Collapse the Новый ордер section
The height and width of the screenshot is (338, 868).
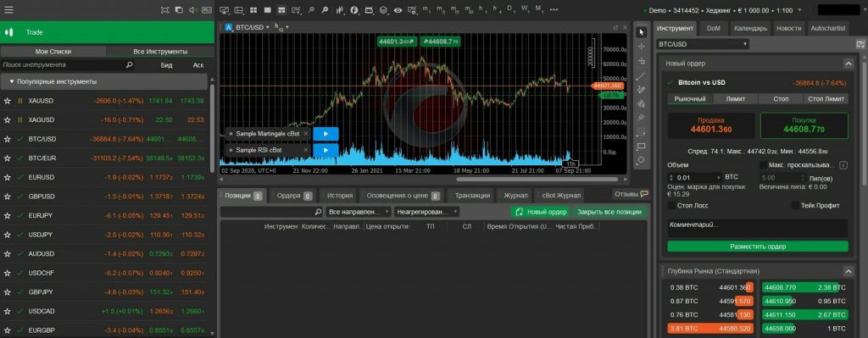pos(849,64)
